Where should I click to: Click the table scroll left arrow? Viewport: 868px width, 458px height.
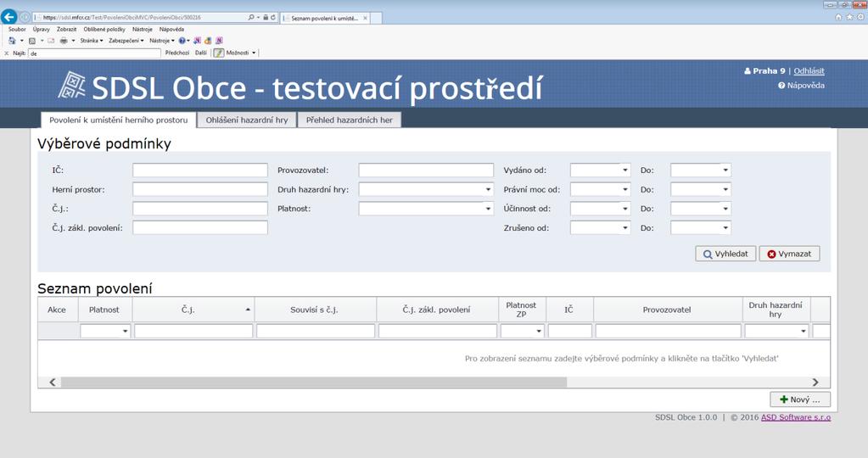click(53, 383)
